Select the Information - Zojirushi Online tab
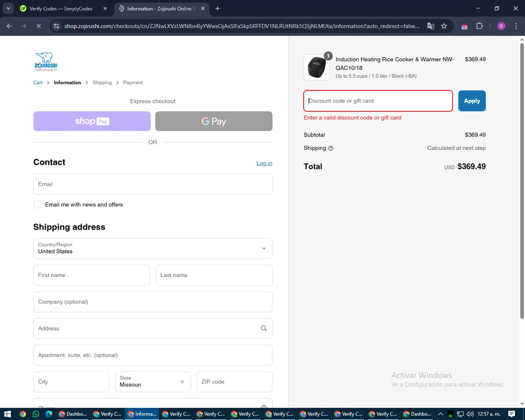 coord(161,8)
